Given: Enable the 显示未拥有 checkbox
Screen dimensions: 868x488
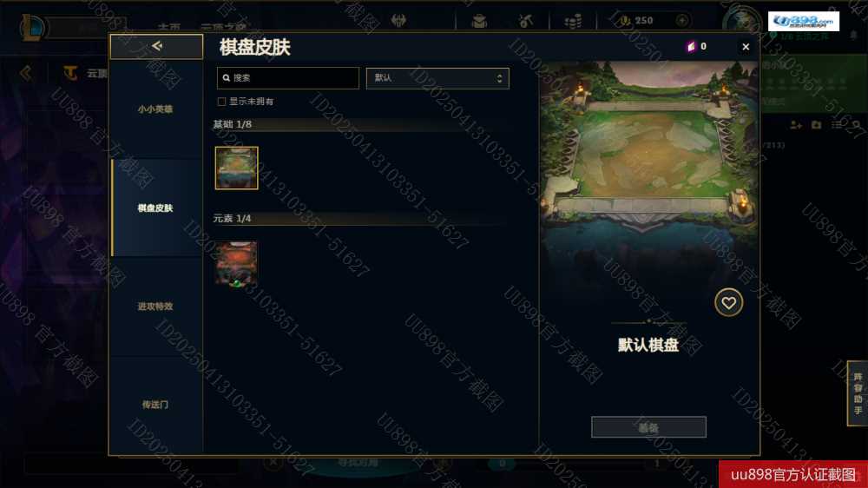Looking at the screenshot, I should [221, 102].
